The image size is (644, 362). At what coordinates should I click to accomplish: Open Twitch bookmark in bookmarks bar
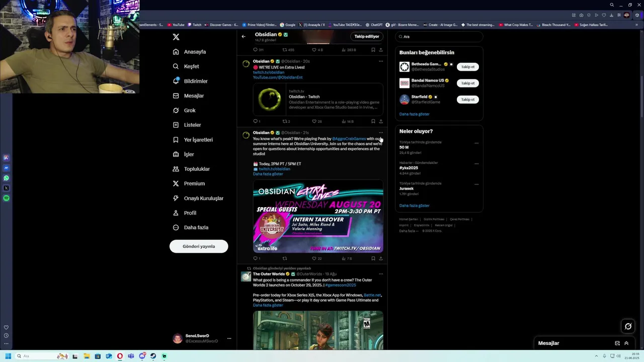pos(194,25)
